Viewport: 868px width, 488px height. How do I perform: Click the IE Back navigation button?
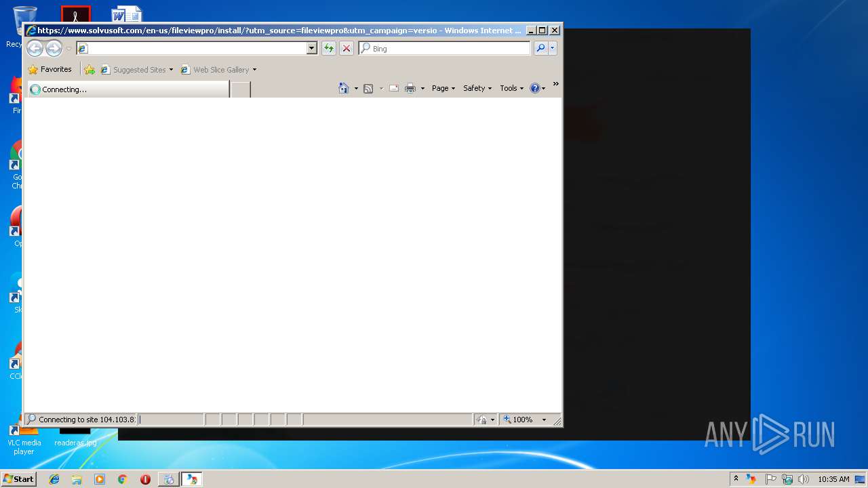pos(35,48)
